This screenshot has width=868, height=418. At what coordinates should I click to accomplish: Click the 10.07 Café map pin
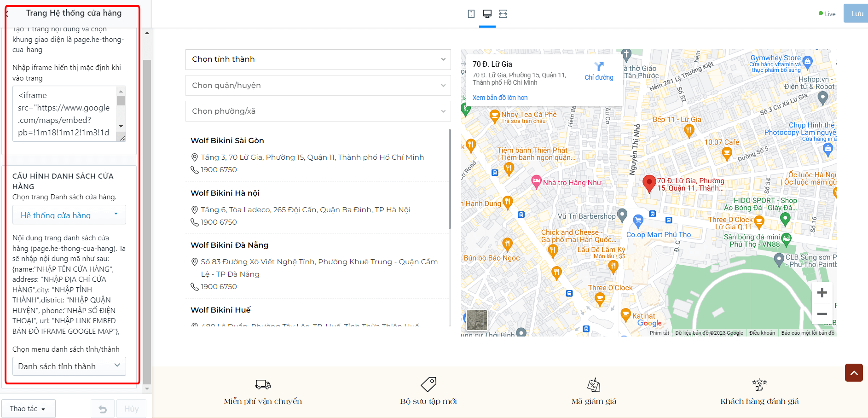(727, 154)
